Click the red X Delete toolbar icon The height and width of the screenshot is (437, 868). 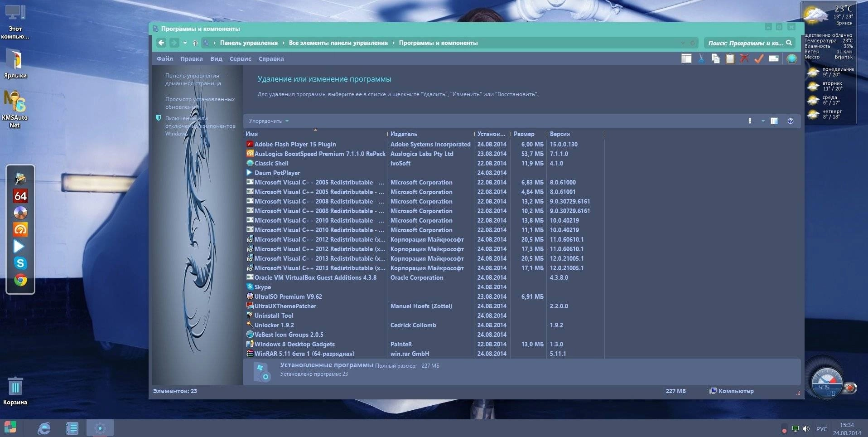pyautogui.click(x=744, y=58)
